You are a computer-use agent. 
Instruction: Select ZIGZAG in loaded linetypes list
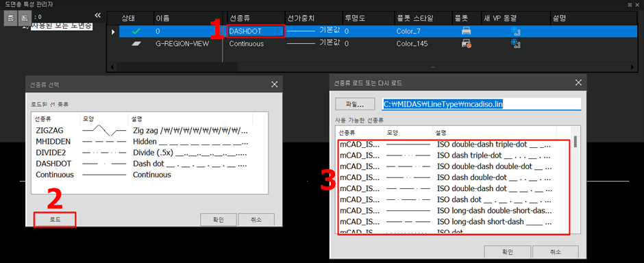pos(142,131)
